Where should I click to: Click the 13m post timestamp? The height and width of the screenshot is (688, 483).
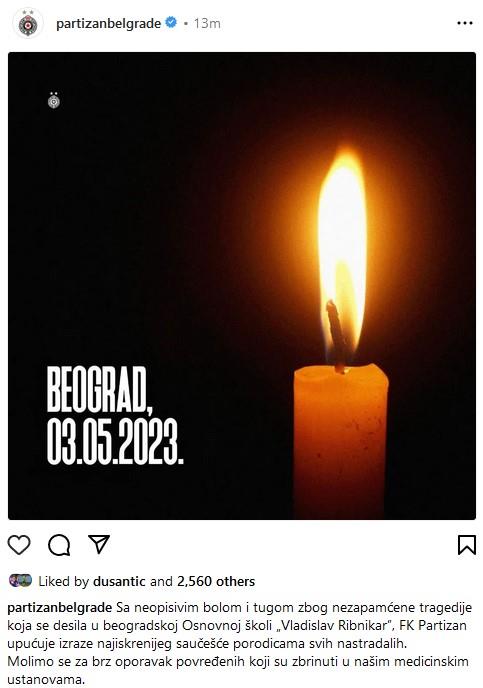pyautogui.click(x=207, y=23)
